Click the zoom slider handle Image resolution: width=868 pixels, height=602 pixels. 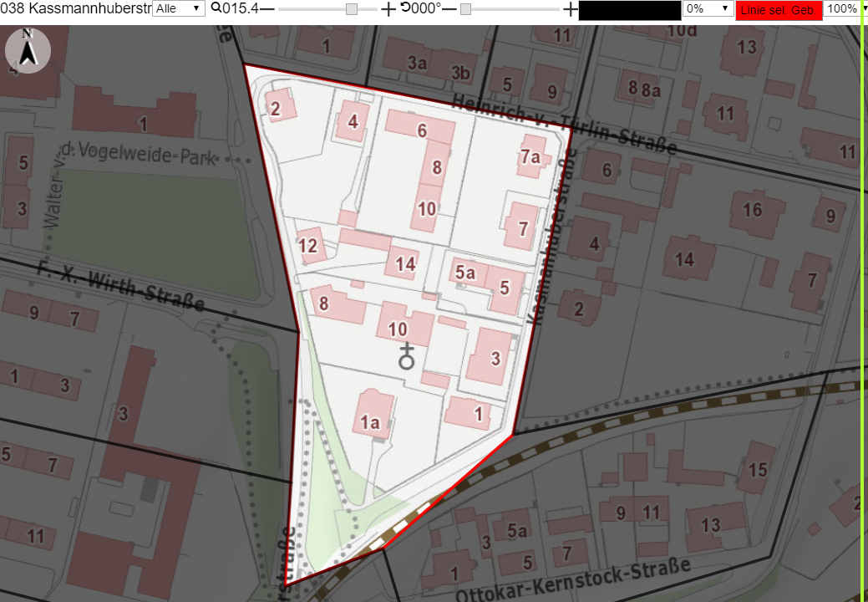(x=352, y=9)
